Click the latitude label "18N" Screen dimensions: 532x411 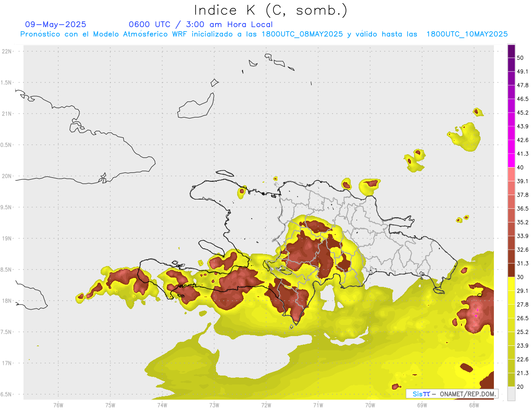click(7, 301)
